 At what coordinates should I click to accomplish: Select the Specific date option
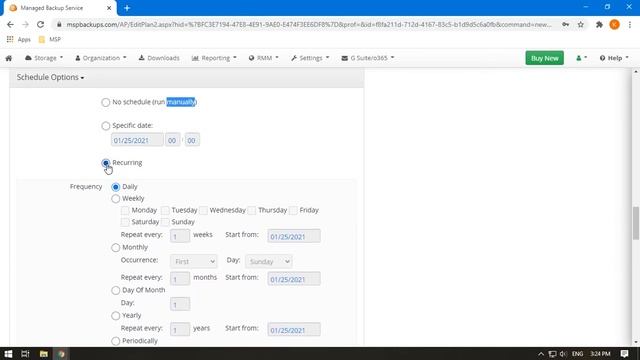106,126
